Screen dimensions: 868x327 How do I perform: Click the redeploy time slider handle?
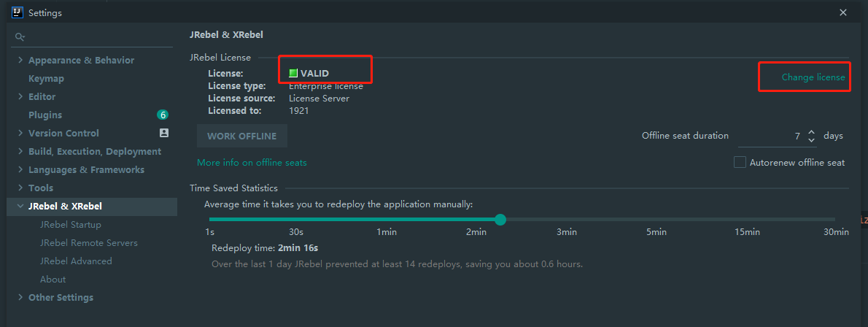(500, 220)
